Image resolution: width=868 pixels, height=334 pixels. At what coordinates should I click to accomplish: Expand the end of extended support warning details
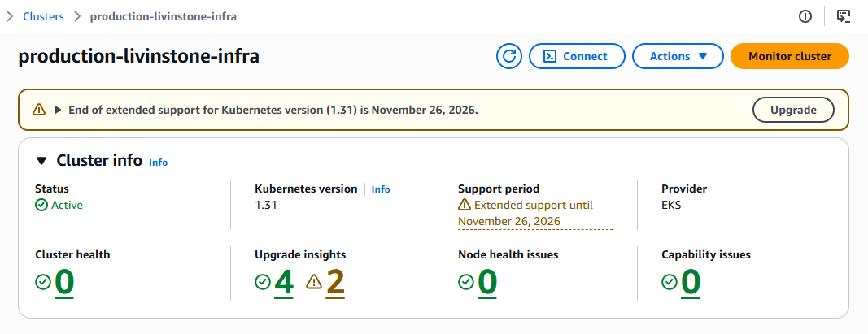click(x=58, y=110)
